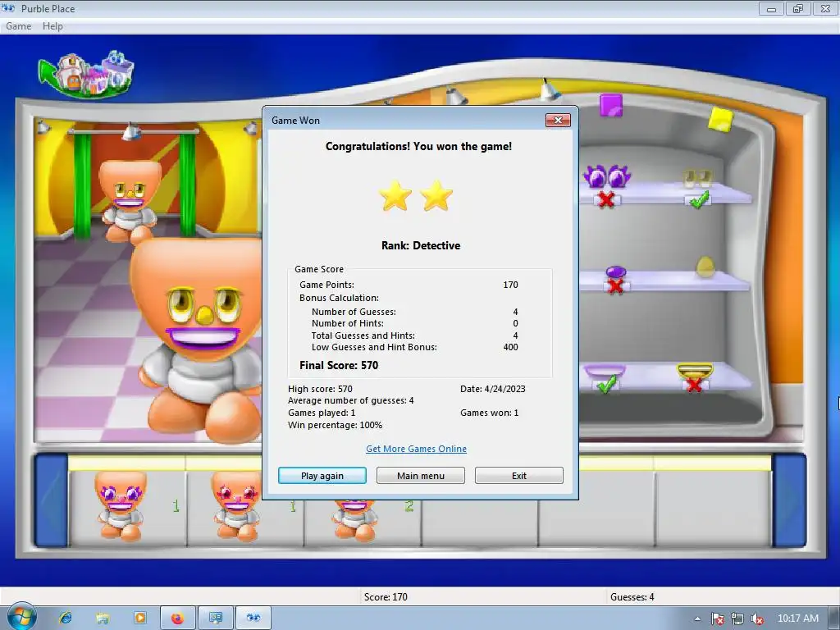Open the Action Center flag tray icon
The height and width of the screenshot is (630, 840).
717,619
